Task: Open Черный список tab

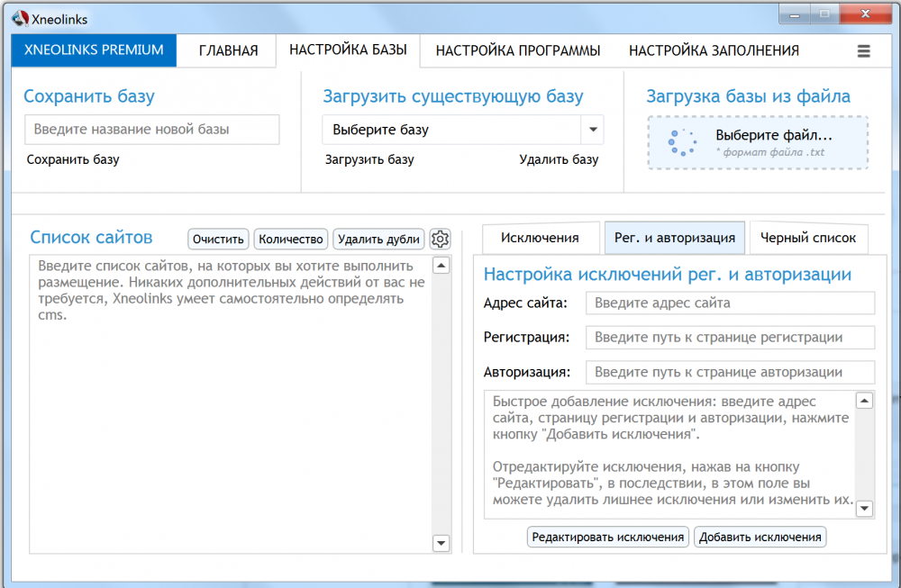Action: pos(808,238)
